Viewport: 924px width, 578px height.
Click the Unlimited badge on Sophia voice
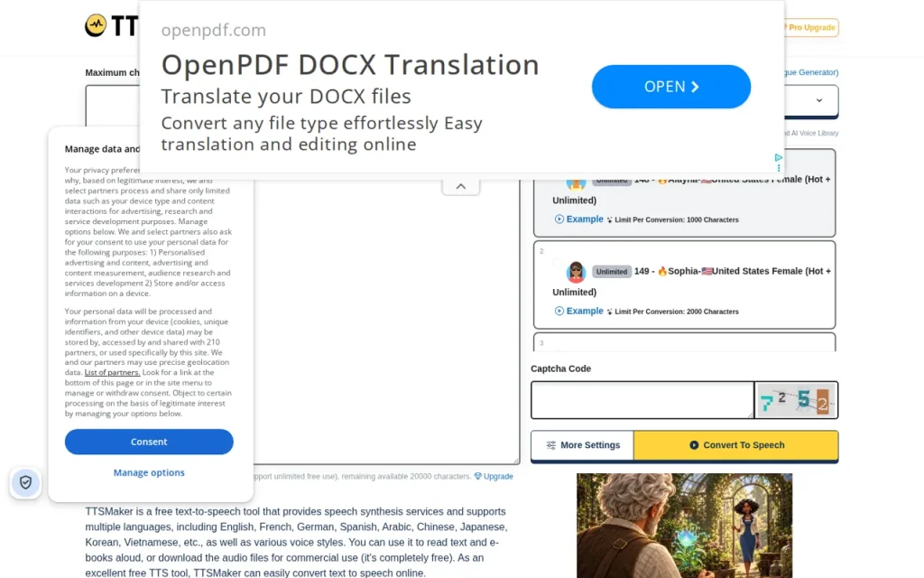pos(612,272)
